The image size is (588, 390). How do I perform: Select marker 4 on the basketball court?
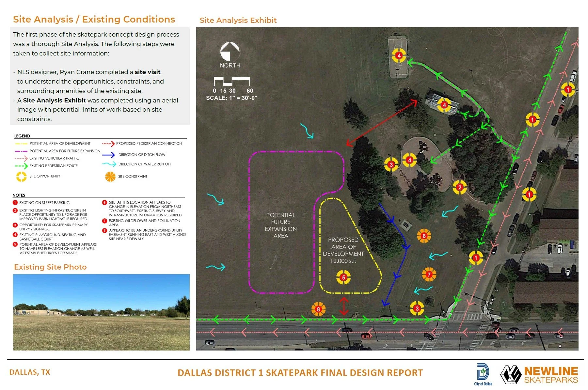tap(399, 55)
